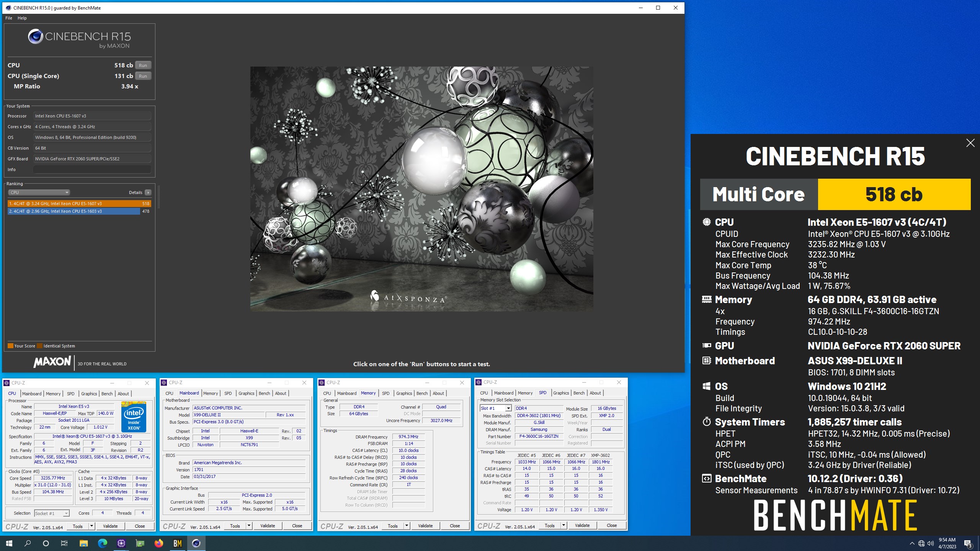Open the green hardware app taskbar icon
Screen dimensions: 980x551
click(x=140, y=543)
